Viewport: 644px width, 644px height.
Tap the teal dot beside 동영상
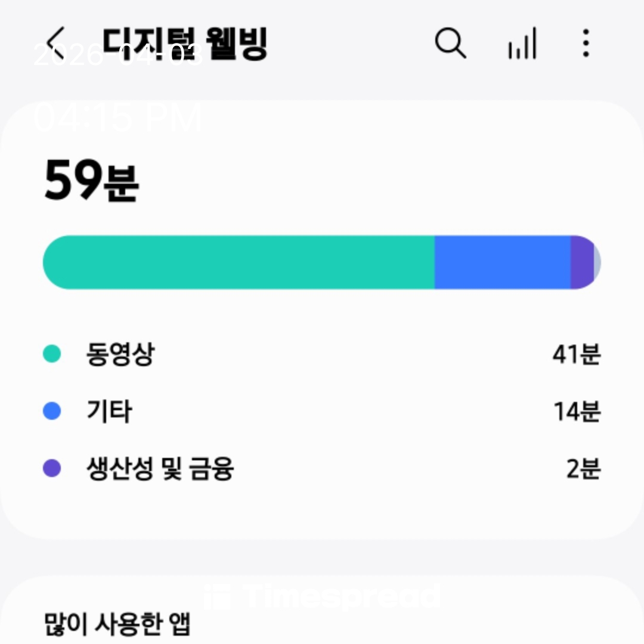pos(52,354)
